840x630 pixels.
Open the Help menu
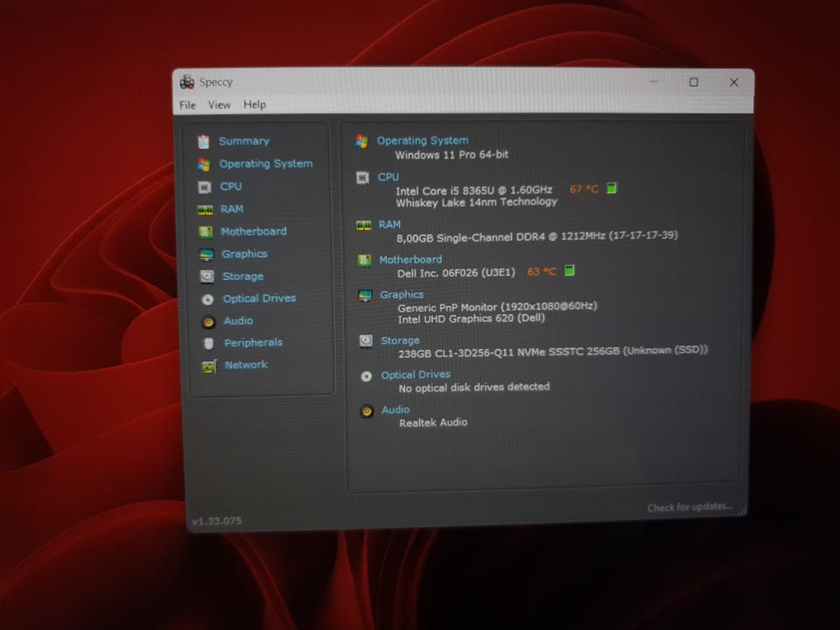click(x=255, y=104)
